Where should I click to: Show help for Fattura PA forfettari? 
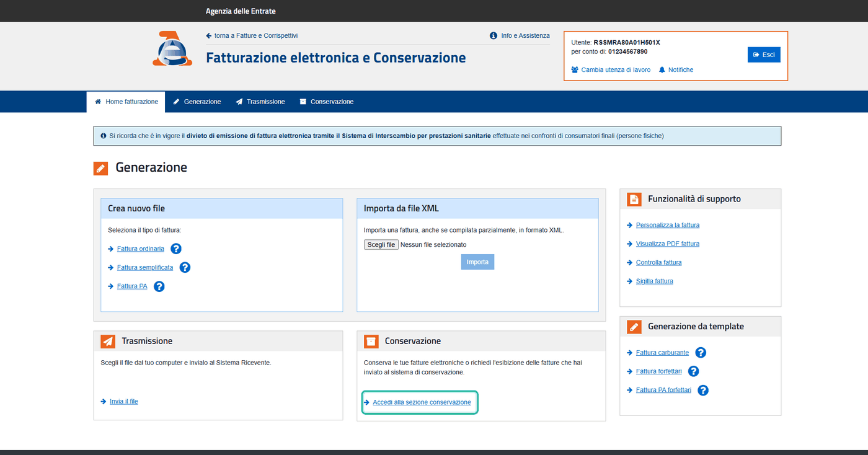(703, 390)
